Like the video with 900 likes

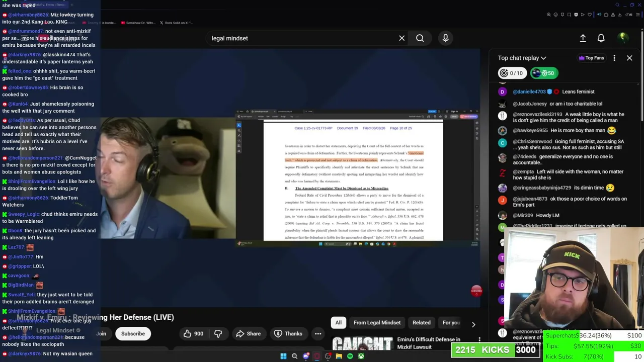click(193, 334)
